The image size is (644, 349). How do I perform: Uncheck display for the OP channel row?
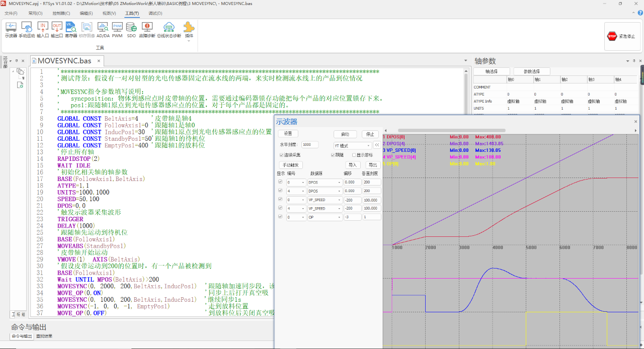280,217
